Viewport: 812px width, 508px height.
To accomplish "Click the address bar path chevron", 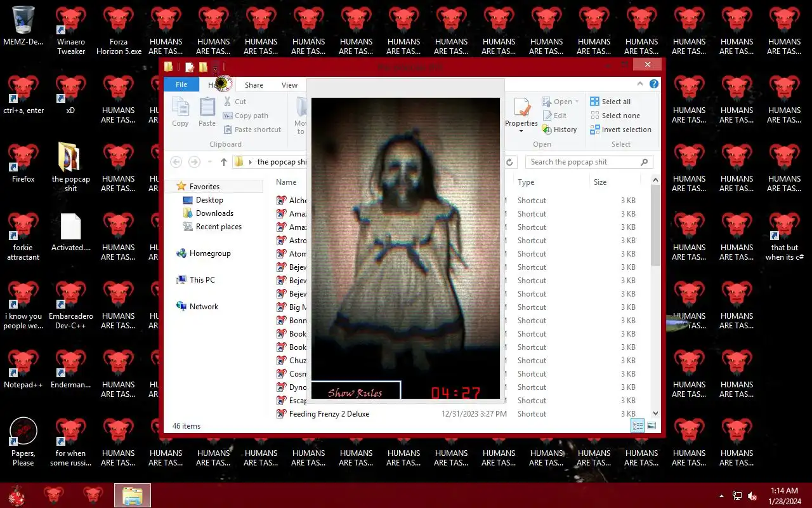I will (251, 162).
